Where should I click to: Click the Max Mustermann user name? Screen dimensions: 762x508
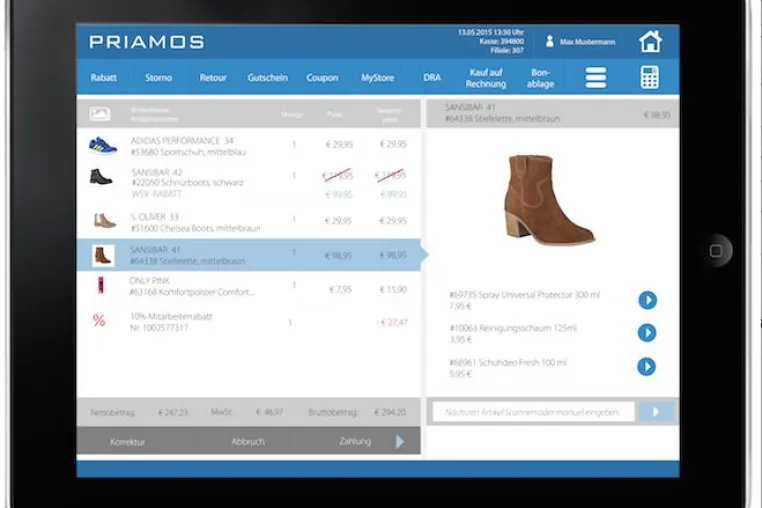tap(588, 42)
